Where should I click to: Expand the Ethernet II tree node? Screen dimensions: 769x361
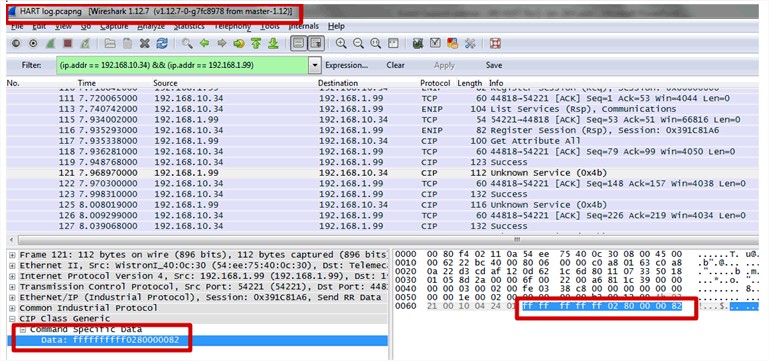click(12, 265)
